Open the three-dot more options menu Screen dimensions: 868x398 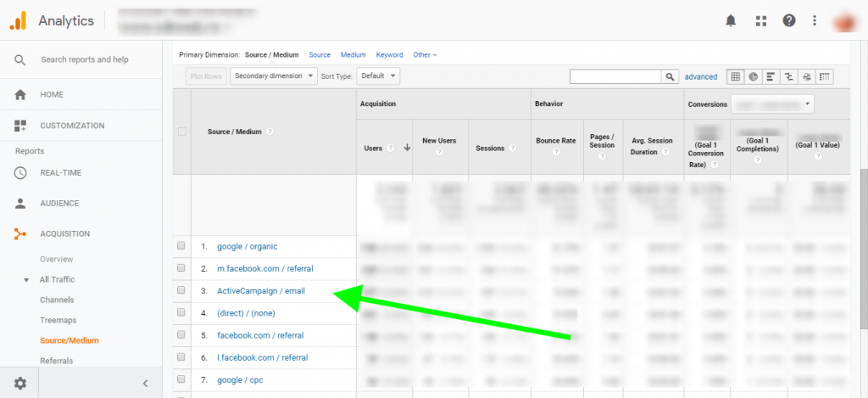(x=815, y=20)
